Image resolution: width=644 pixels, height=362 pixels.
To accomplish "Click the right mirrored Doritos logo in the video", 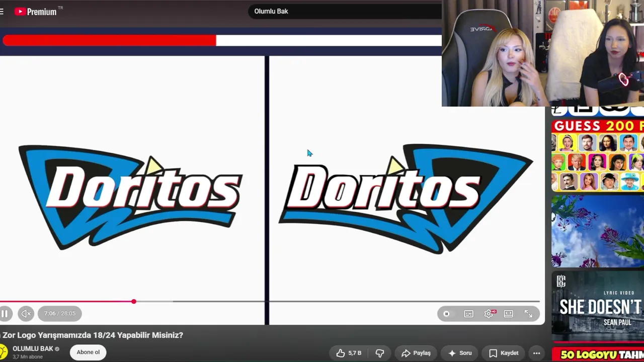I will pyautogui.click(x=406, y=199).
